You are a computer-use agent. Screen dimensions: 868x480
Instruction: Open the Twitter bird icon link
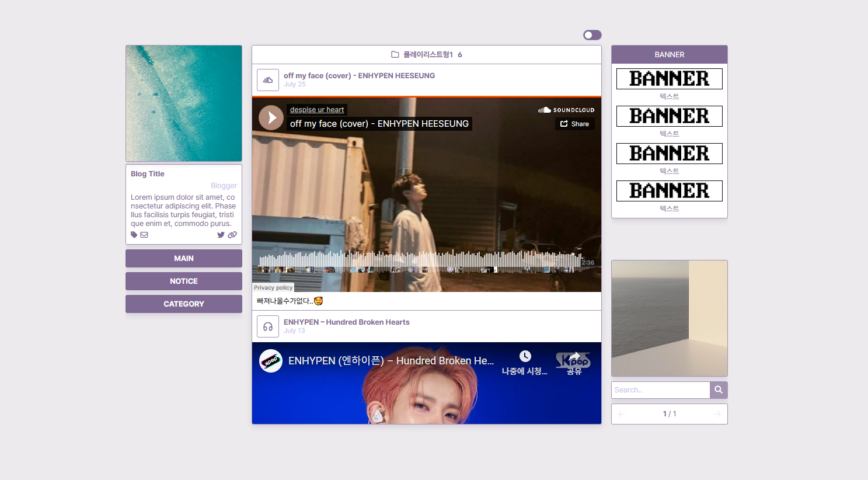pos(221,235)
